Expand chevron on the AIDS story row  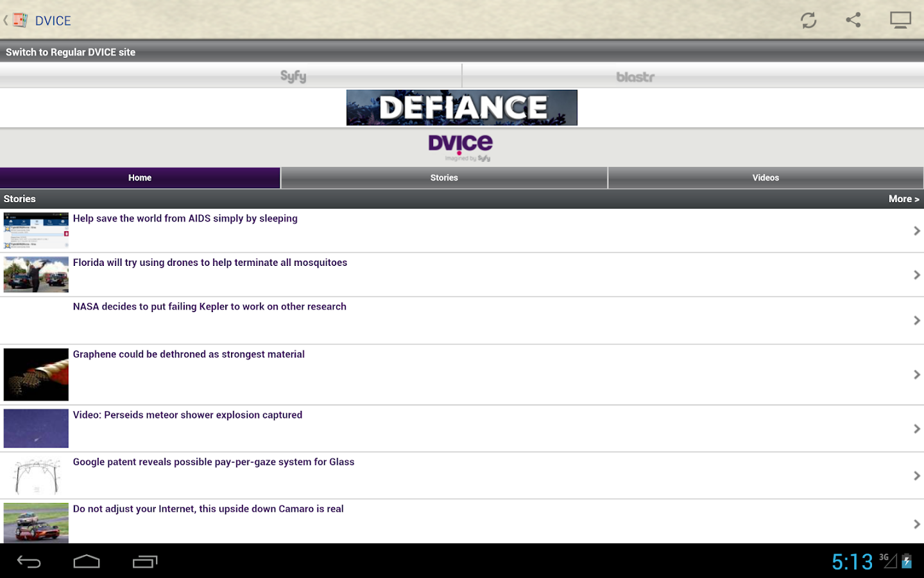click(917, 231)
